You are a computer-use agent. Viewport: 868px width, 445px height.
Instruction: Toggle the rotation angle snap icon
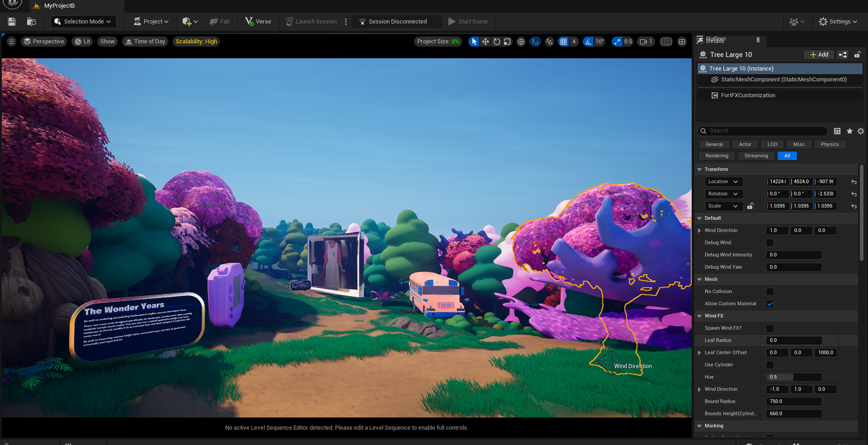[588, 42]
